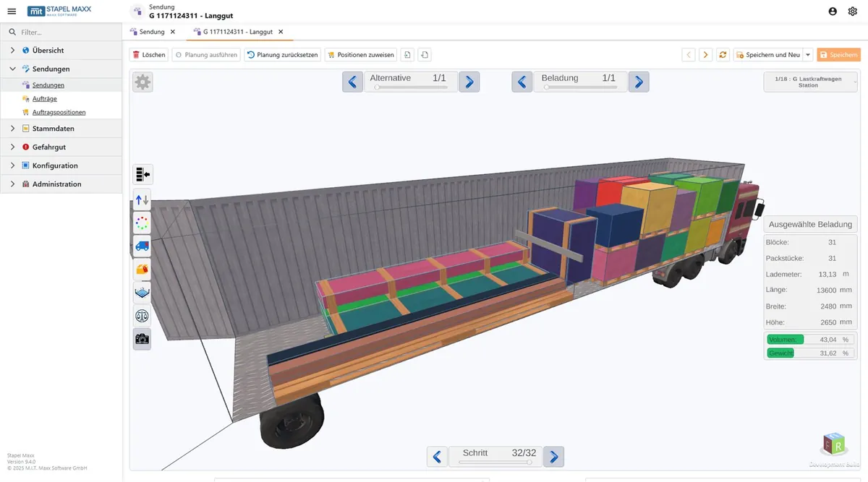868x482 pixels.
Task: Open Aufträge in the sidebar
Action: [45, 99]
